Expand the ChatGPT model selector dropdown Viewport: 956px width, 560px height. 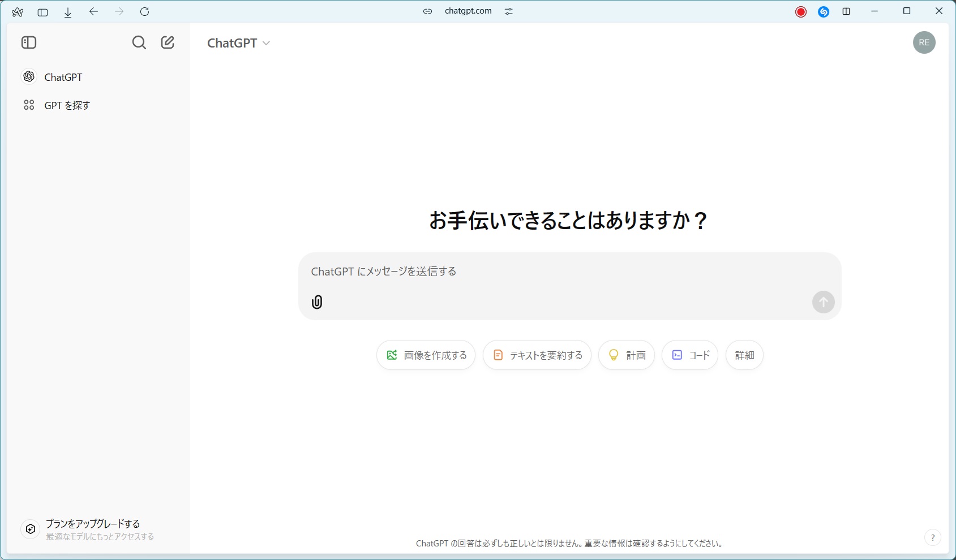point(238,43)
